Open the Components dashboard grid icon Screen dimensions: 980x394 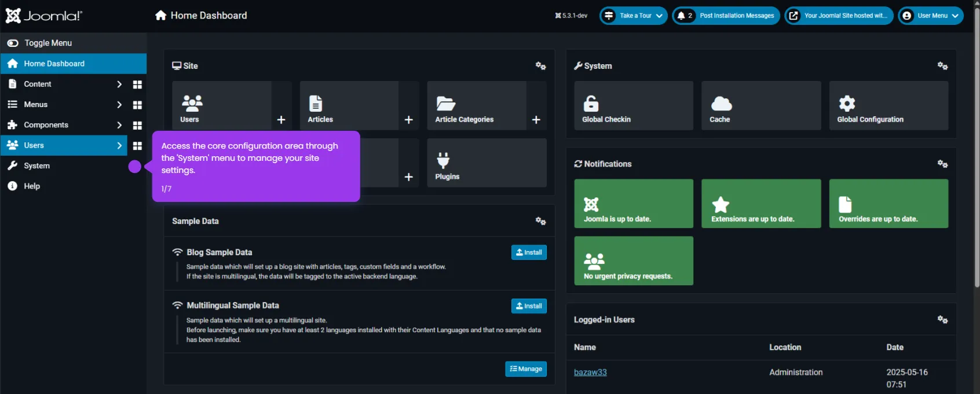[137, 126]
